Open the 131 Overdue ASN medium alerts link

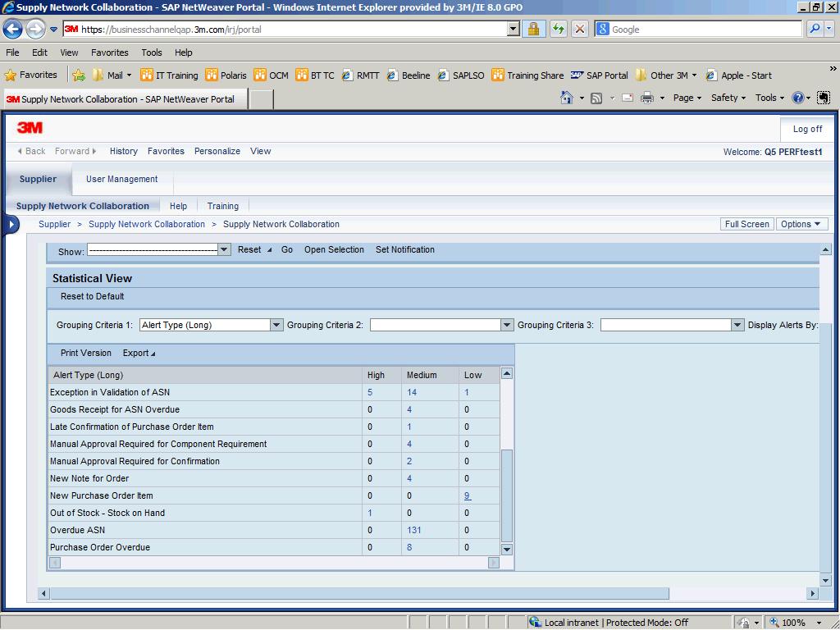tap(413, 531)
